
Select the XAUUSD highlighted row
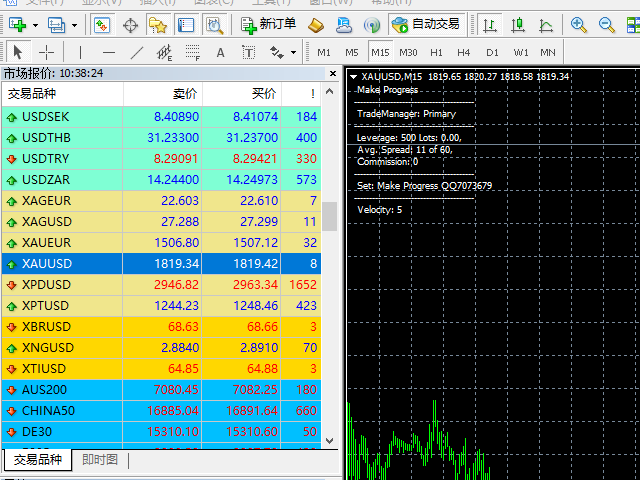pyautogui.click(x=161, y=264)
